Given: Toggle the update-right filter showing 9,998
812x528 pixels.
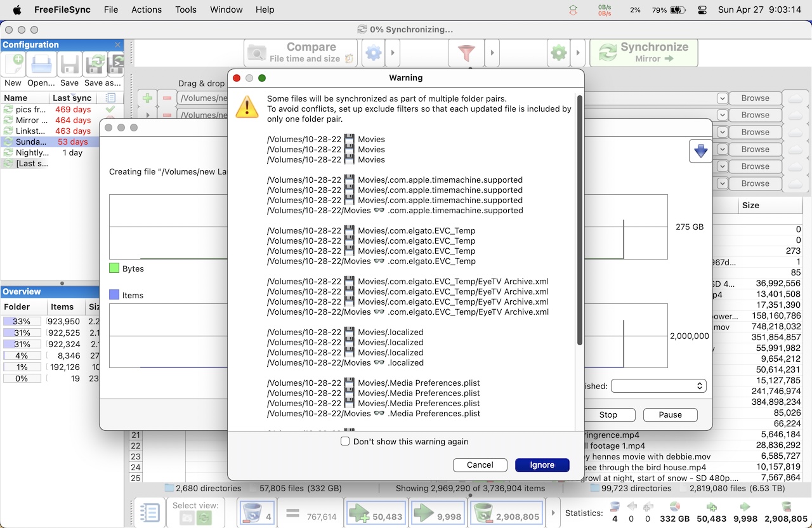Looking at the screenshot, I should coord(437,513).
